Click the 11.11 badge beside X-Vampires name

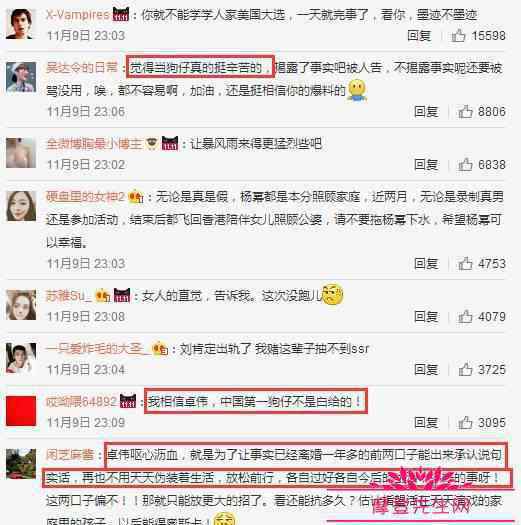point(121,14)
